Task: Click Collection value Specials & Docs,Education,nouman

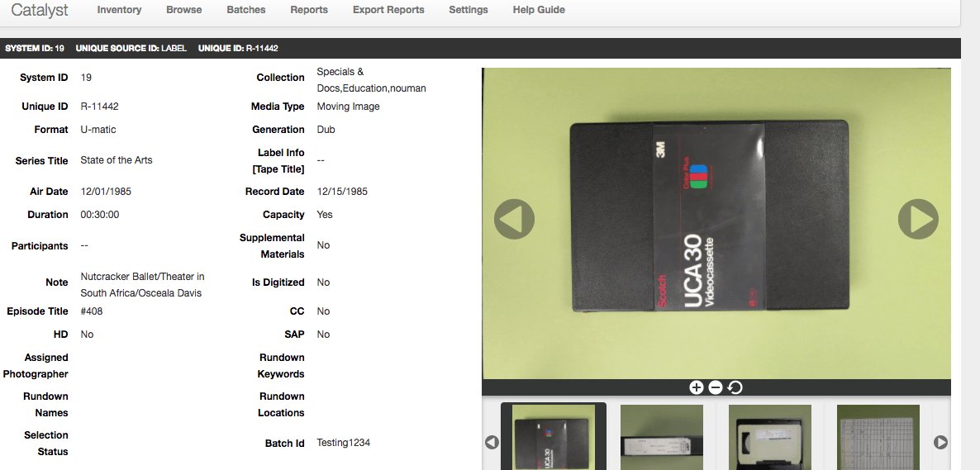Action: point(371,80)
